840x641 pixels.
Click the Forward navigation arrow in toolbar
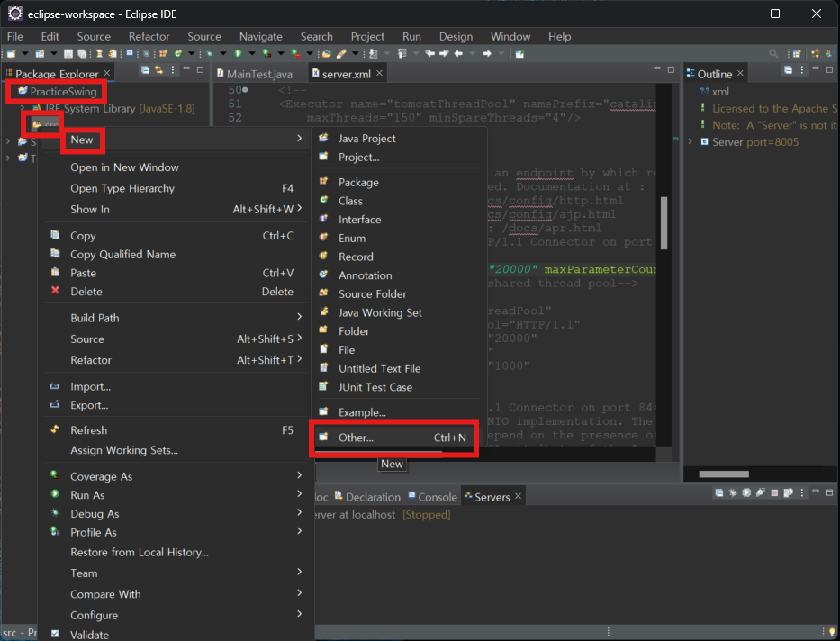[x=487, y=53]
